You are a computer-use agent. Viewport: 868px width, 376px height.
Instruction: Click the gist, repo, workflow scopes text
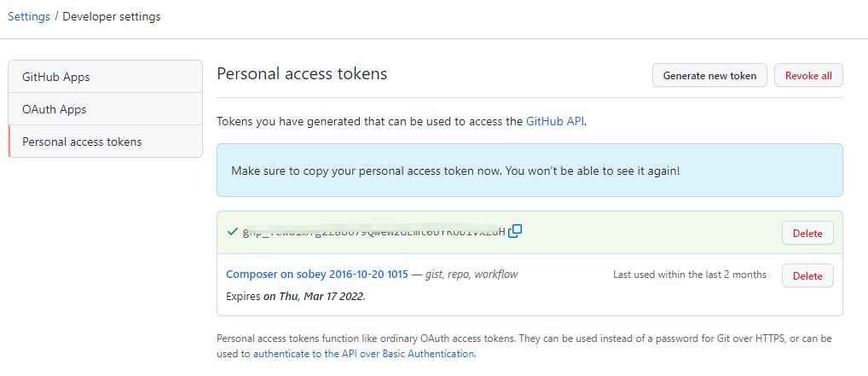(x=475, y=275)
